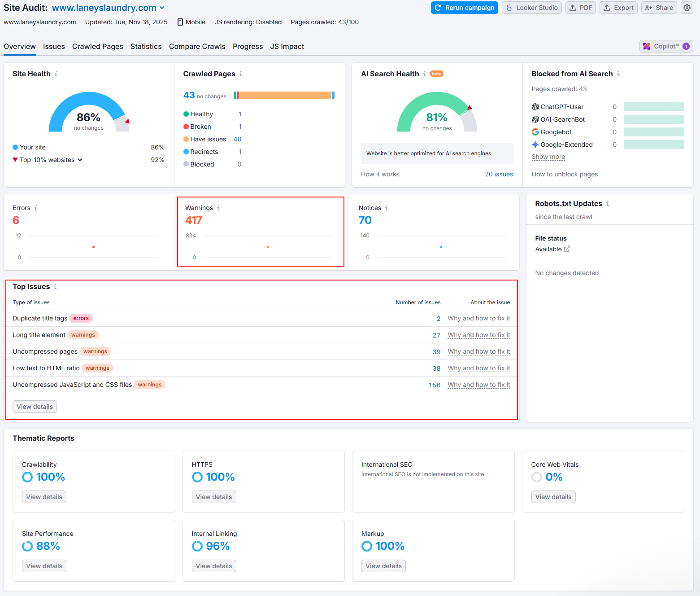Switch to the Issues tab
700x596 pixels.
coord(54,47)
